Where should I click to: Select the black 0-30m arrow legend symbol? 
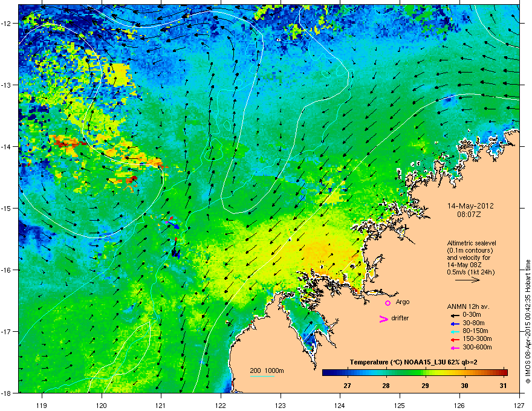click(x=455, y=316)
